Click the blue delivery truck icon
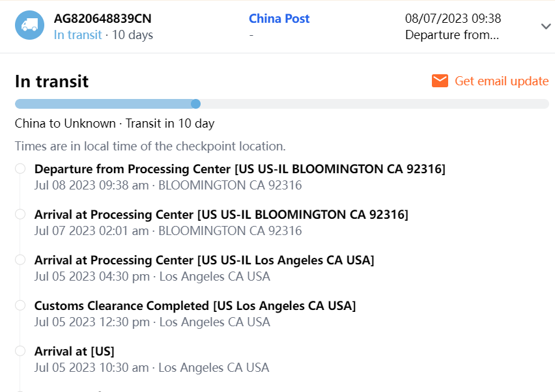This screenshot has height=392, width=555. click(x=29, y=25)
